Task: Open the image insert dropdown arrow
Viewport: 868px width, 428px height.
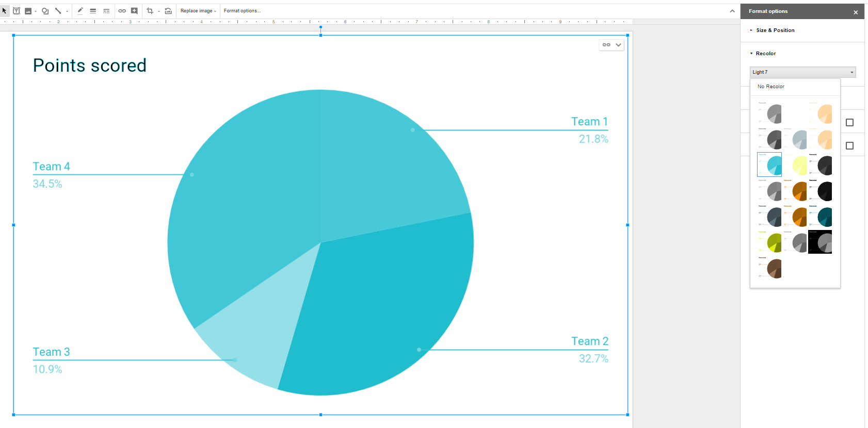Action: (x=36, y=11)
